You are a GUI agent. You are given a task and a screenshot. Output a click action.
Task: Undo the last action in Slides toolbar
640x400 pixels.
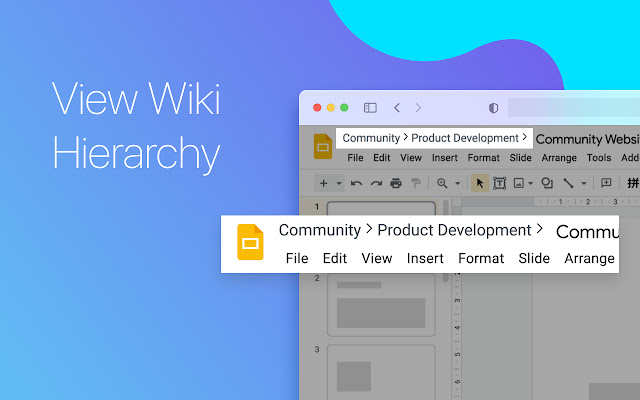[x=356, y=183]
